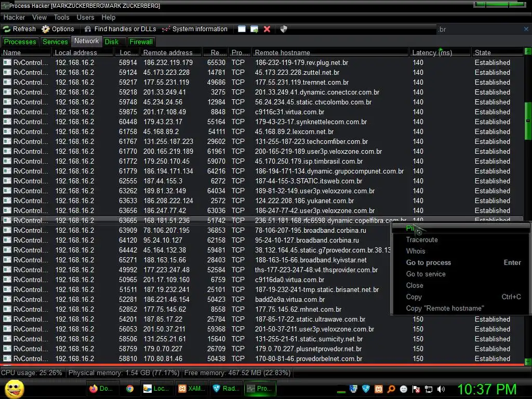Screen dimensions: 532x399
Task: Choose Whois in the context menu
Action: 461,251
